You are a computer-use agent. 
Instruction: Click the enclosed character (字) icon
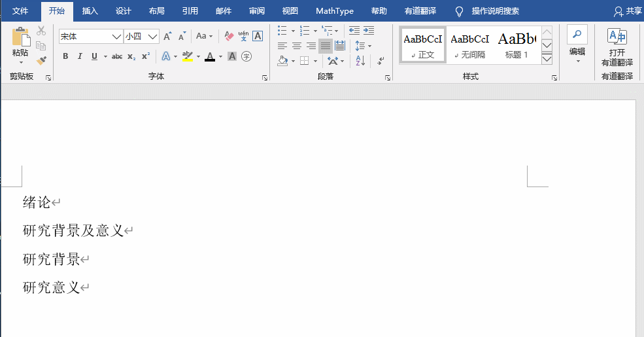[x=246, y=56]
